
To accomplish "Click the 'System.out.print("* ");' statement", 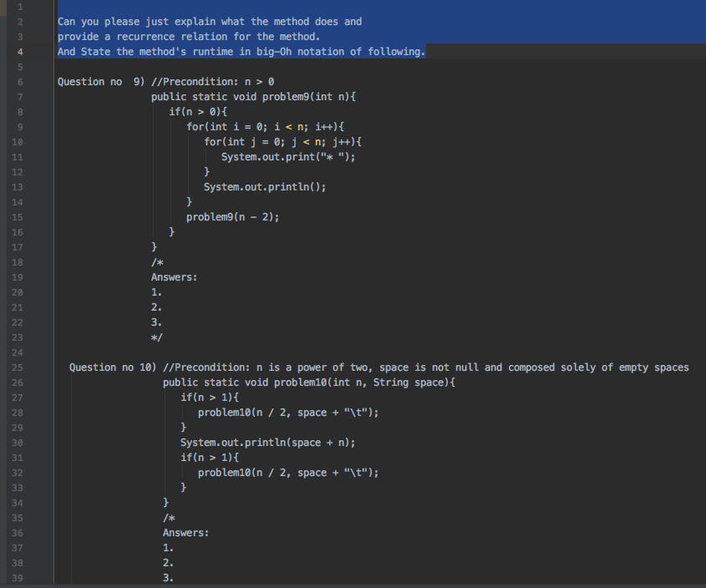I will point(288,157).
